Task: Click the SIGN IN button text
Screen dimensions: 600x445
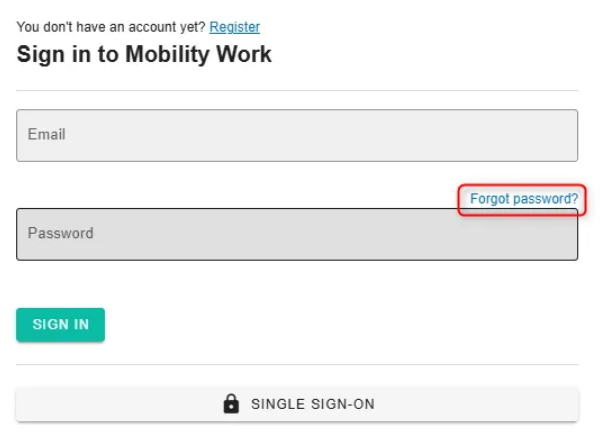Action: click(60, 325)
